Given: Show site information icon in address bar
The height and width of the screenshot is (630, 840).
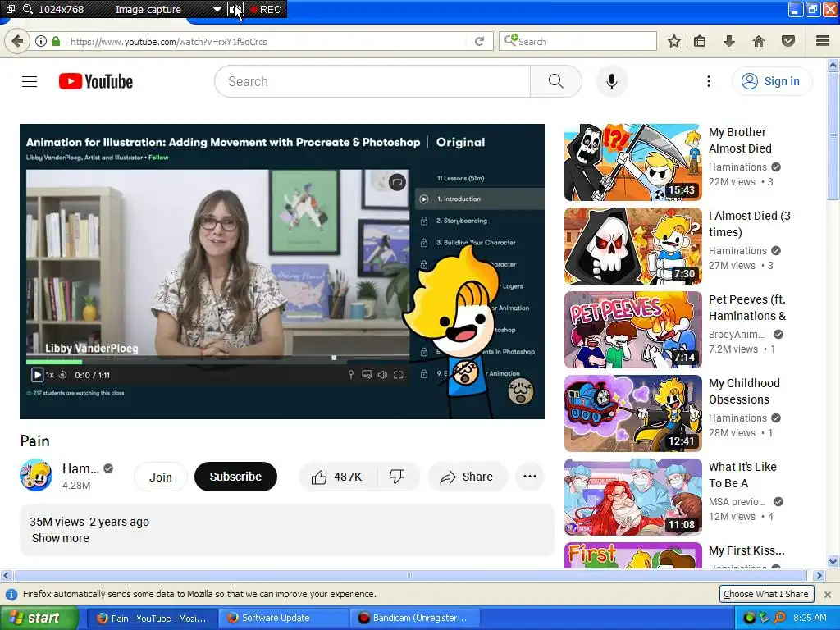Looking at the screenshot, I should [x=41, y=41].
